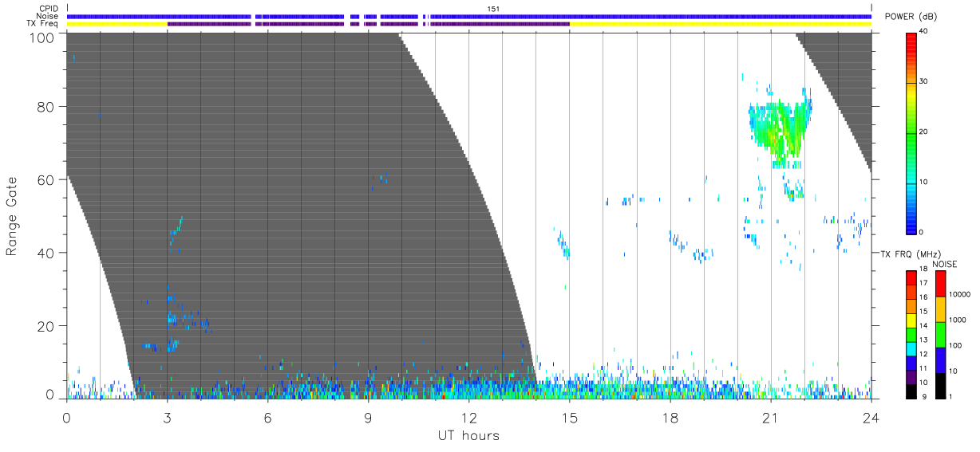The image size is (980, 452).
Task: Click the 100 tick on NOISE legend
Action: point(954,345)
